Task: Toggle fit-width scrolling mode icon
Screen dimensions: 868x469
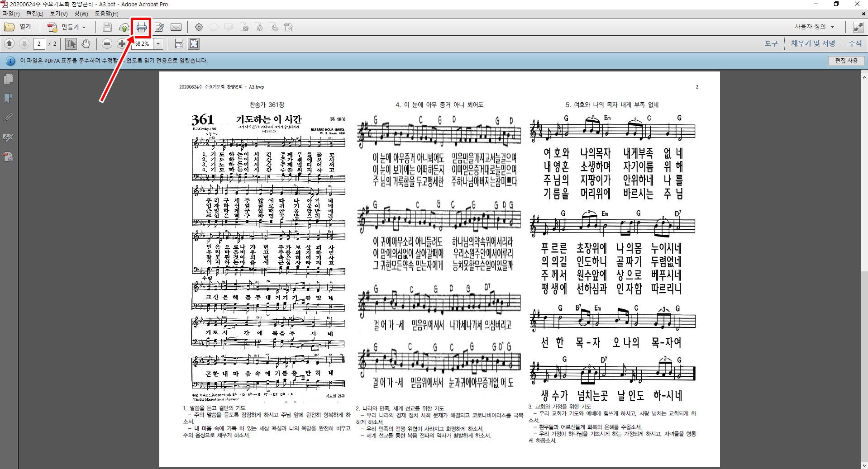Action: [179, 43]
